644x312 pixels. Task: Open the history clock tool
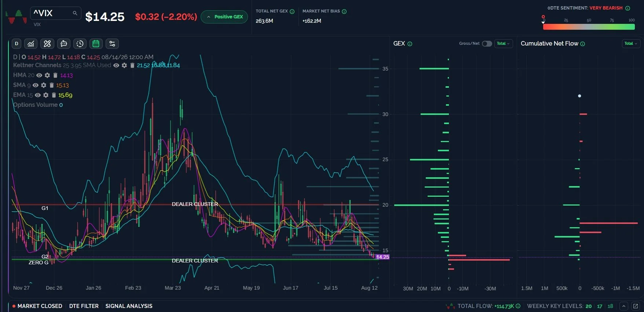coord(80,44)
